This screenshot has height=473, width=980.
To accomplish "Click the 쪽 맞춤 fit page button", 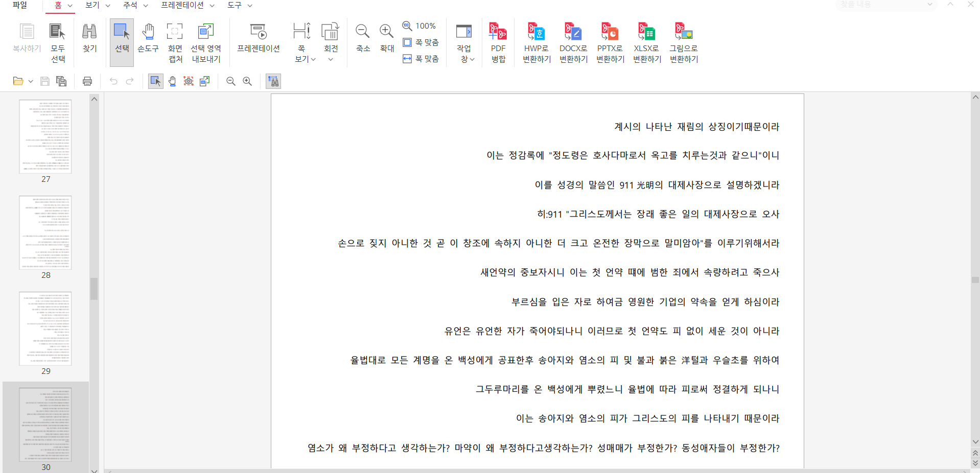I will click(x=422, y=42).
